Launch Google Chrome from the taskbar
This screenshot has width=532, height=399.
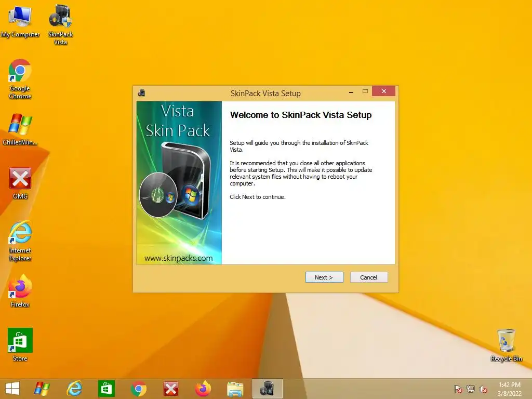pyautogui.click(x=138, y=389)
